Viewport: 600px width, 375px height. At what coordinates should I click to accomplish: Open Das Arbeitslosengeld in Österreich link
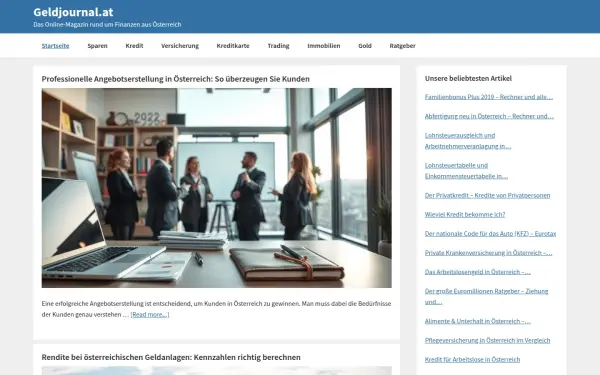[x=478, y=272]
